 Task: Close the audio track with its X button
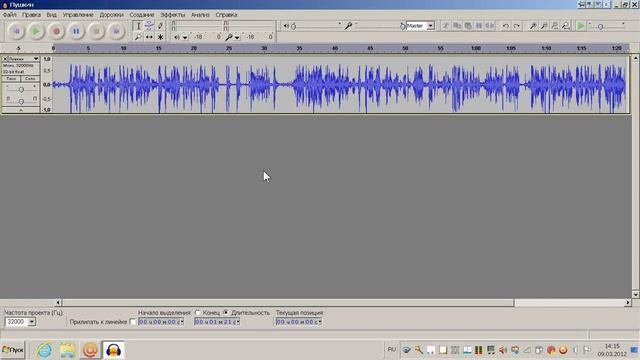pos(5,59)
